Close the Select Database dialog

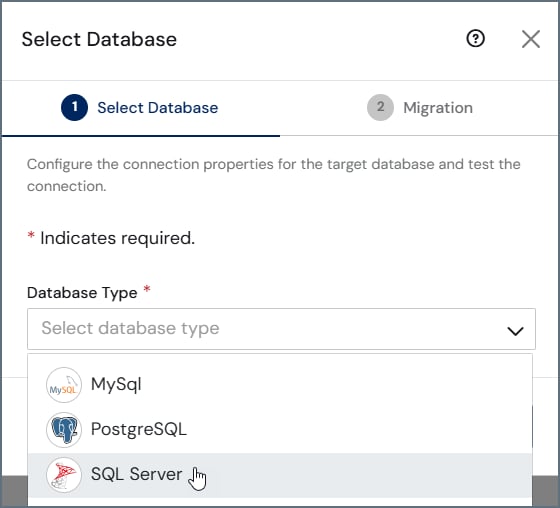coord(531,39)
